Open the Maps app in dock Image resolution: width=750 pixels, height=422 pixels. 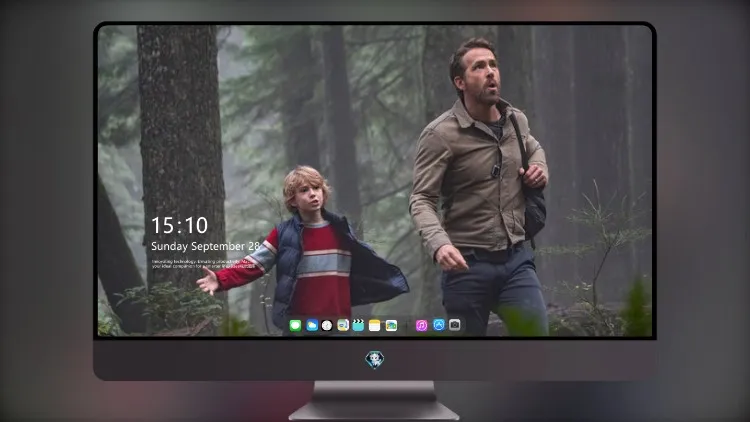coord(391,325)
